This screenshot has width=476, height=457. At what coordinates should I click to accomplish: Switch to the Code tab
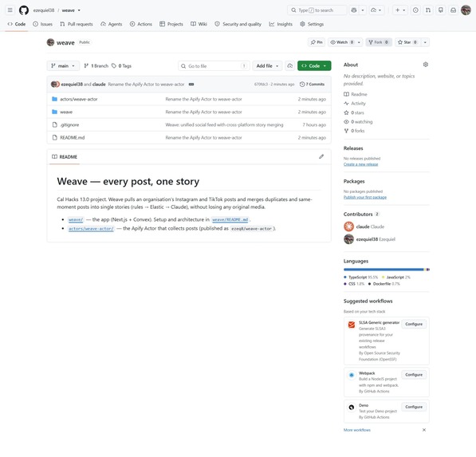pyautogui.click(x=17, y=24)
